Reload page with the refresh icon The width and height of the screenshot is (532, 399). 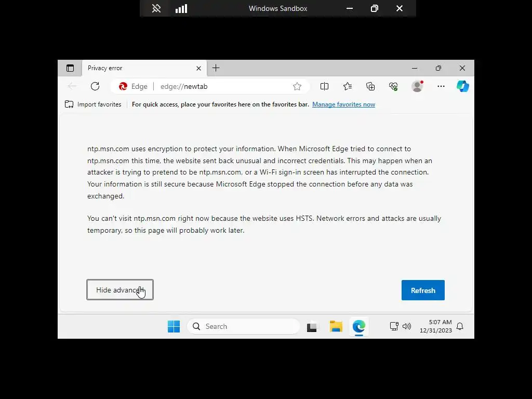pyautogui.click(x=95, y=86)
